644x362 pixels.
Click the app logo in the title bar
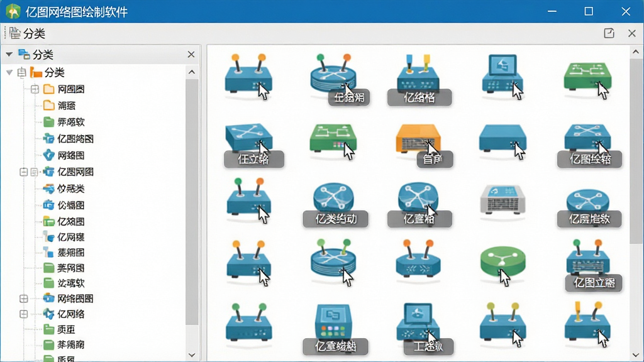click(x=13, y=11)
